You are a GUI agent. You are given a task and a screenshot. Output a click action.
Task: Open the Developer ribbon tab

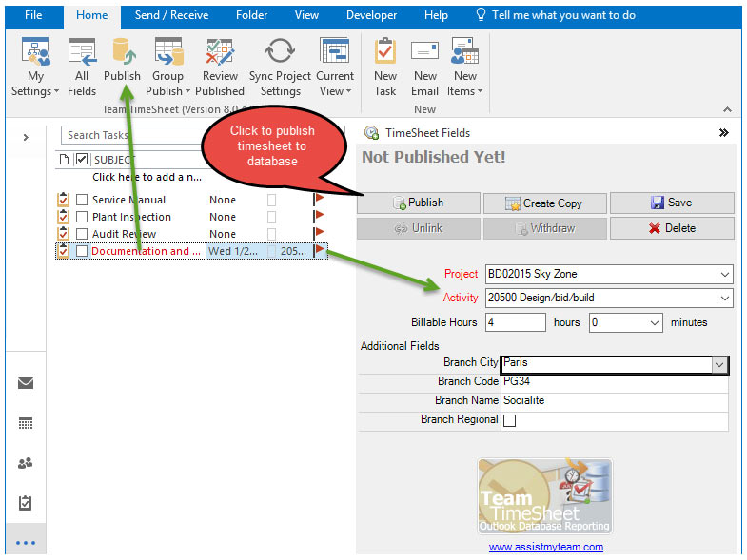click(371, 15)
